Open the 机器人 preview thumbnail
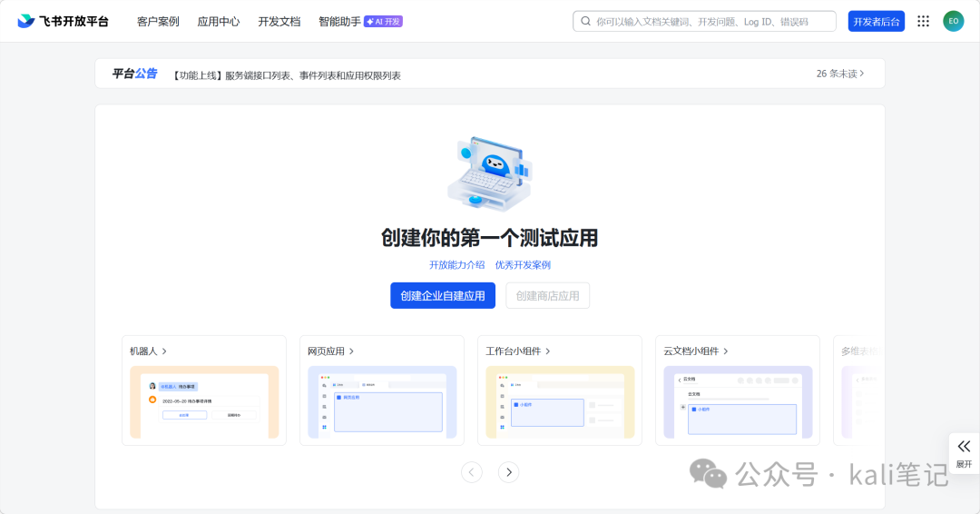980x514 pixels. click(204, 402)
